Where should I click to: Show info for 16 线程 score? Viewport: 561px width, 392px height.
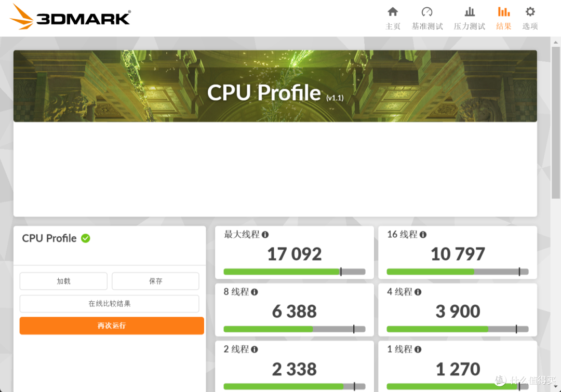423,235
